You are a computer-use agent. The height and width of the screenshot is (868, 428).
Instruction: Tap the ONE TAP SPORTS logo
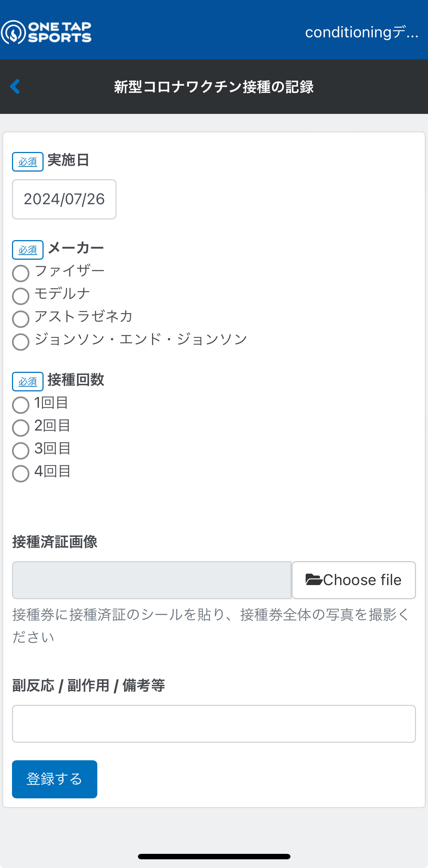[x=46, y=32]
